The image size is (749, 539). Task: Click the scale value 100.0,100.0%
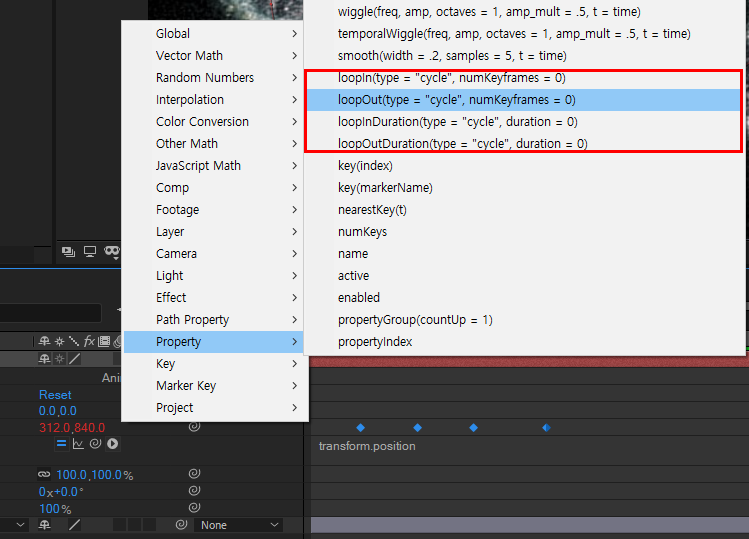click(x=95, y=475)
